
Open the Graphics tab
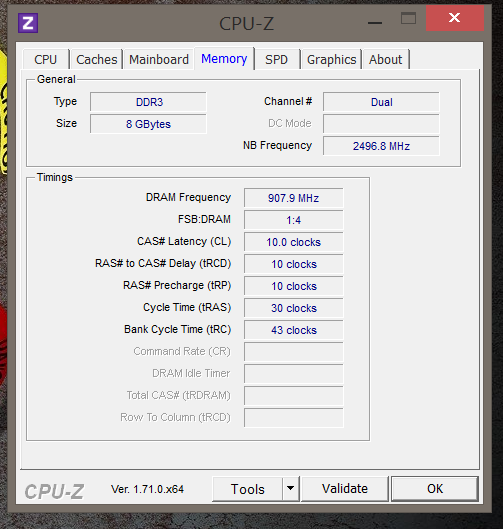332,60
